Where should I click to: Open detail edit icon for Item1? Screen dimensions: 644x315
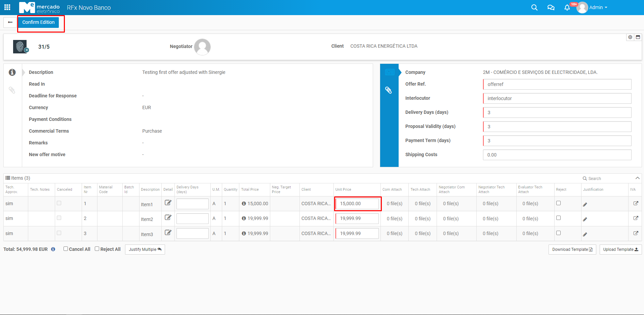pos(168,203)
